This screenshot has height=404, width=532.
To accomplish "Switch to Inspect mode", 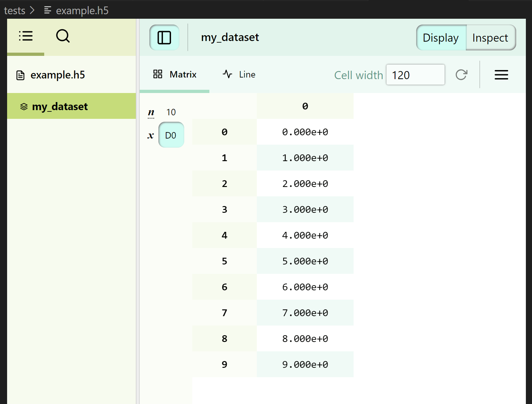I will [490, 37].
